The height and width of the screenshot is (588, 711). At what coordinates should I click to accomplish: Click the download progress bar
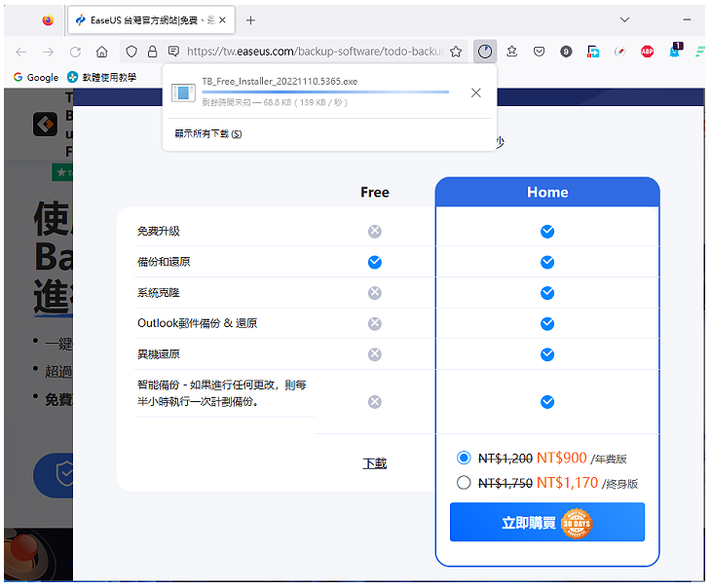pyautogui.click(x=325, y=92)
